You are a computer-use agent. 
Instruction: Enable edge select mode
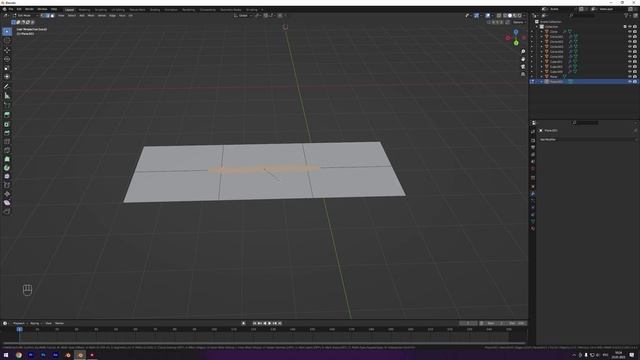[x=47, y=16]
